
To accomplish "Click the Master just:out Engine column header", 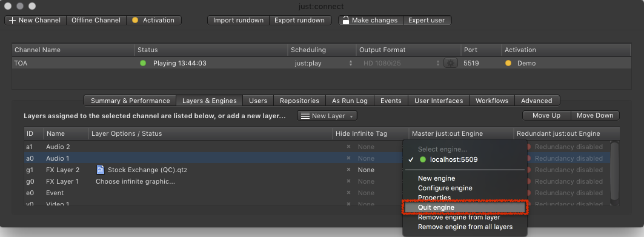I will (461, 133).
